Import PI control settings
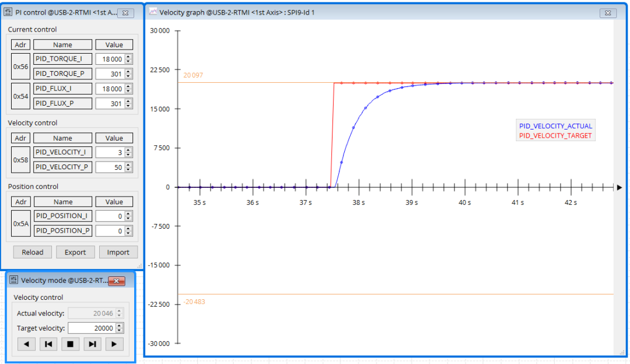 tap(118, 252)
